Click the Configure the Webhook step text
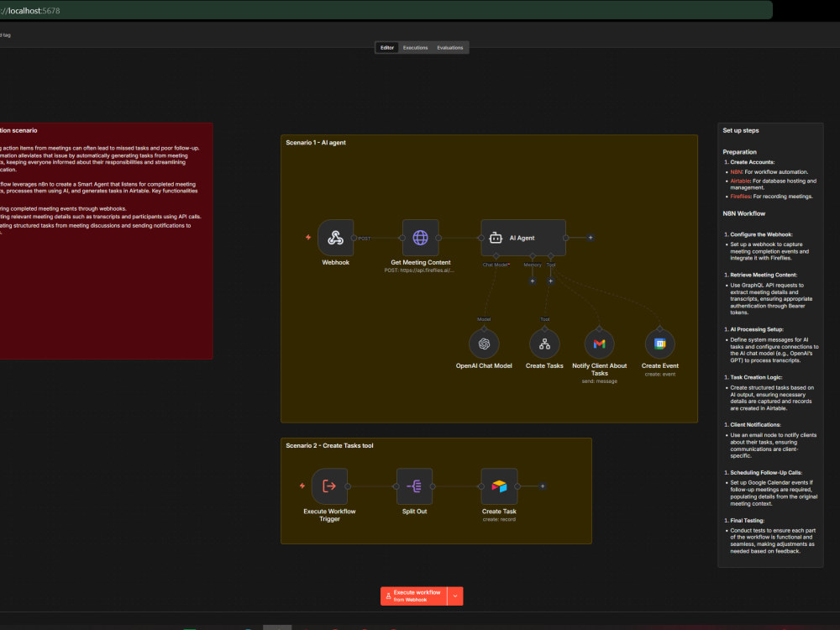The width and height of the screenshot is (840, 630). coord(761,234)
